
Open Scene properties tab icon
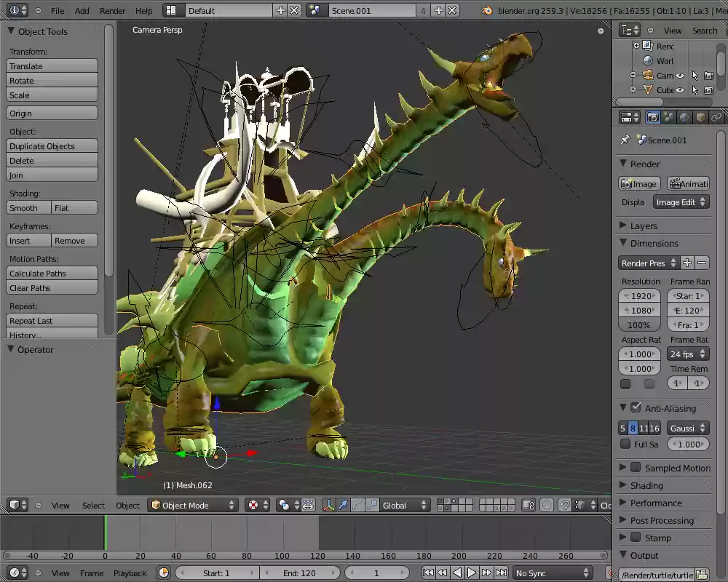pos(668,116)
